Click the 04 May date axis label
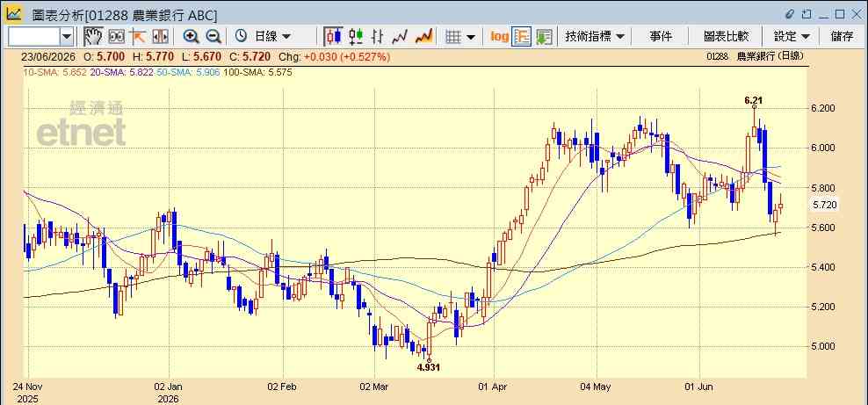The height and width of the screenshot is (405, 868). click(596, 387)
